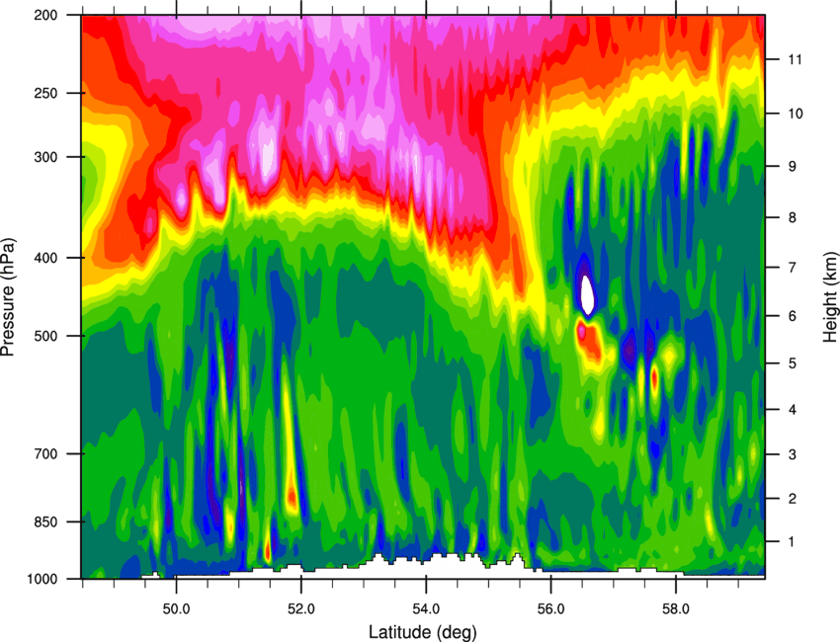Pick the 2 km height label

[x=793, y=499]
